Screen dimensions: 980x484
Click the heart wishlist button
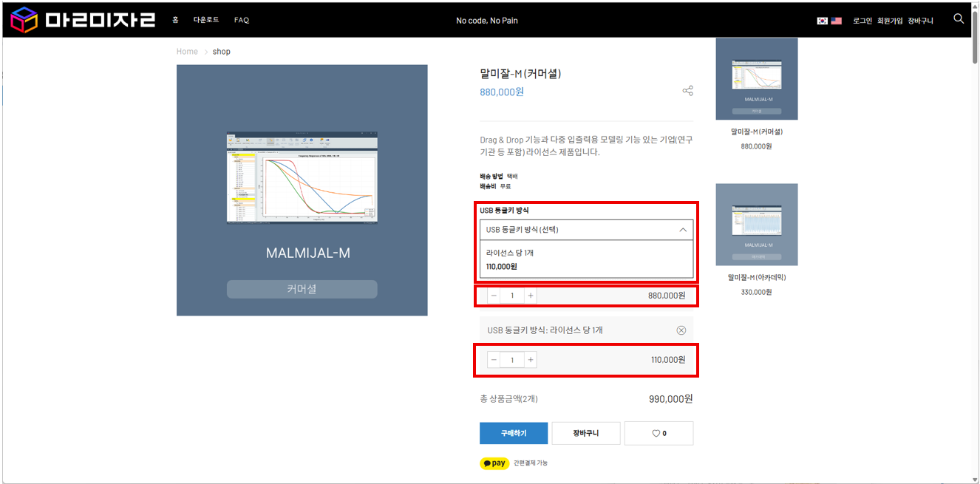[659, 433]
